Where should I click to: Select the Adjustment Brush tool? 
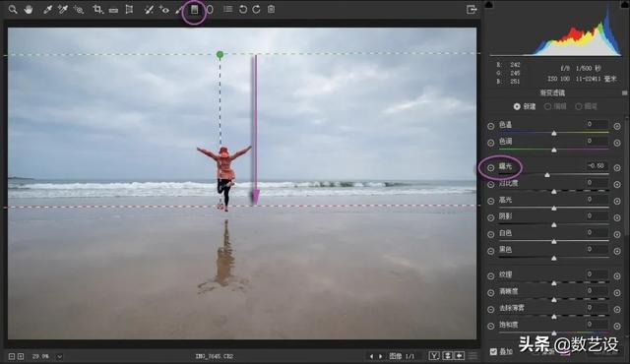coord(179,10)
